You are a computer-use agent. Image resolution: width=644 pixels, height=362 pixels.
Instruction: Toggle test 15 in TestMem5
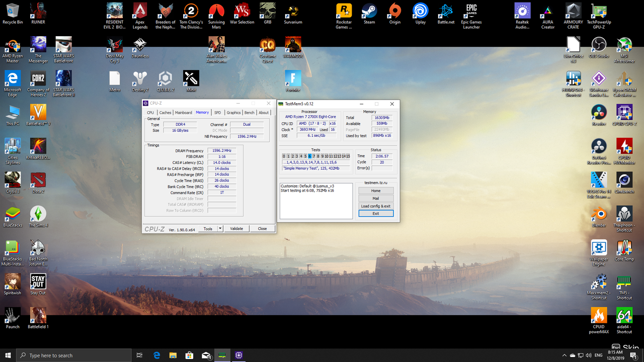coord(348,156)
